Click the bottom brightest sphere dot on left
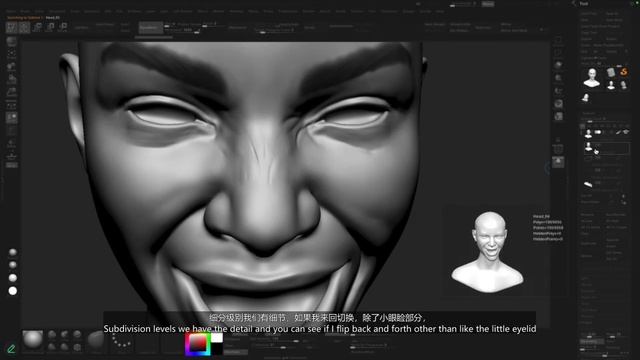Image resolution: width=640 pixels, height=360 pixels. tap(13, 291)
